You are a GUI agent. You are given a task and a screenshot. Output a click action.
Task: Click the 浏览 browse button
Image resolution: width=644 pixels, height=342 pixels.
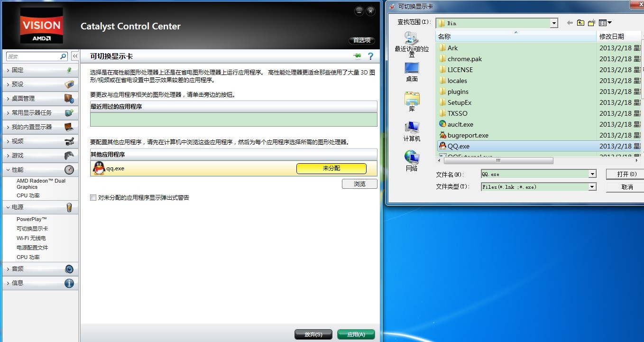click(x=359, y=184)
